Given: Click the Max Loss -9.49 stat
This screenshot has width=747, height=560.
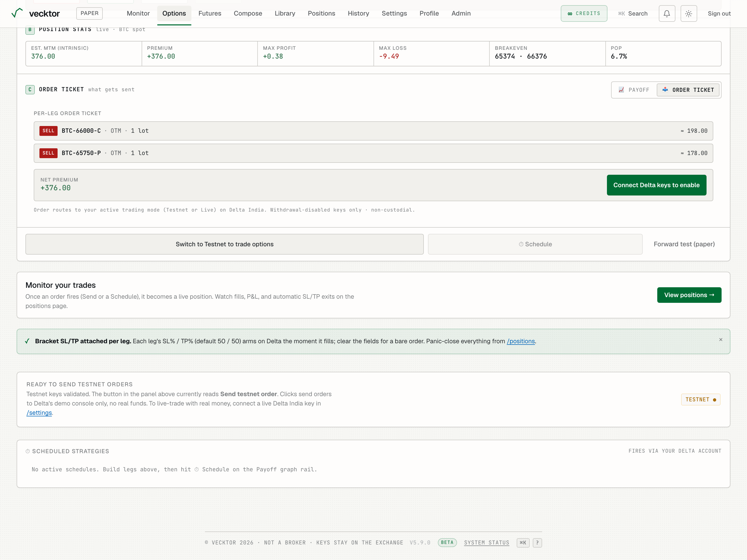Looking at the screenshot, I should click(431, 53).
